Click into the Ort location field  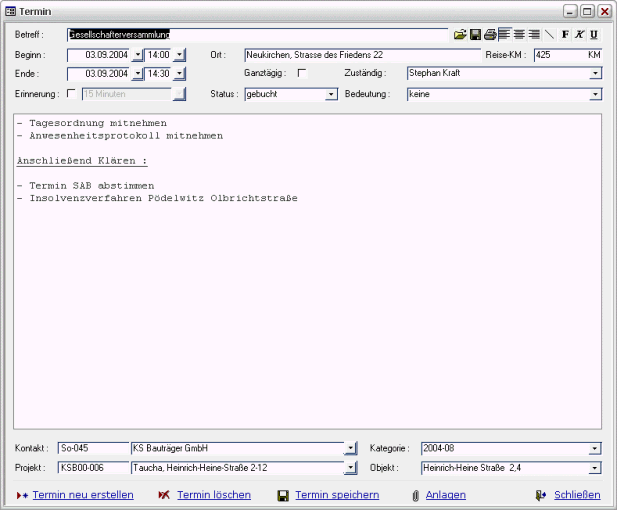pyautogui.click(x=360, y=55)
